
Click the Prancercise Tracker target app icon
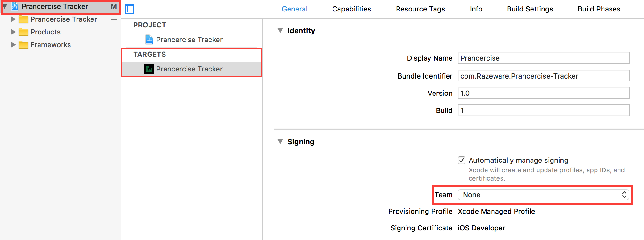click(x=149, y=69)
